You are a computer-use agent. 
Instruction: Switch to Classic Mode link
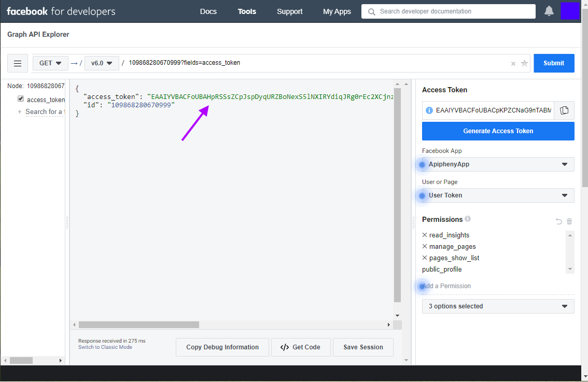point(105,347)
